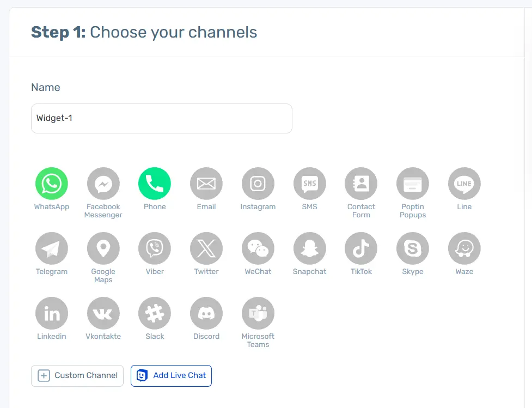The image size is (532, 408).
Task: Toggle the green Phone channel icon
Action: (155, 184)
